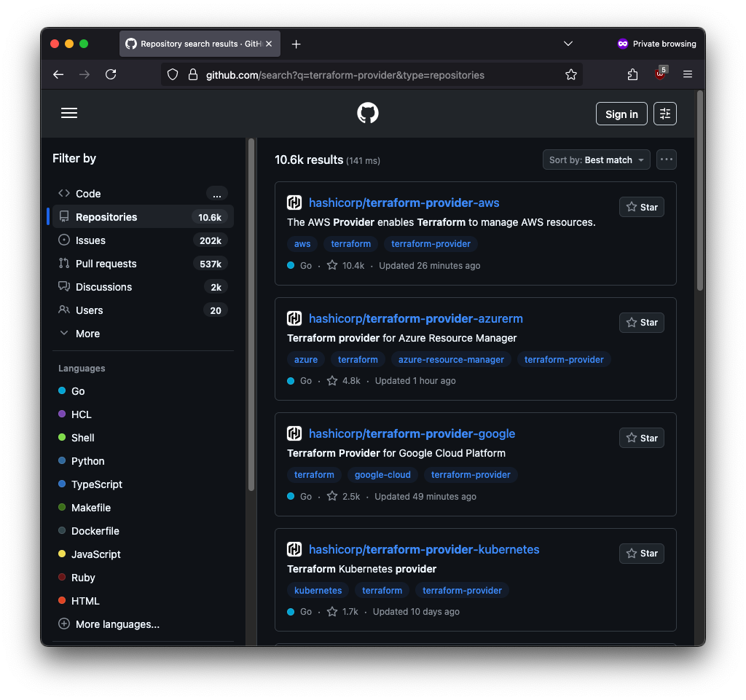Star the terraform-provider-aws repository
746x700 pixels.
coord(641,207)
